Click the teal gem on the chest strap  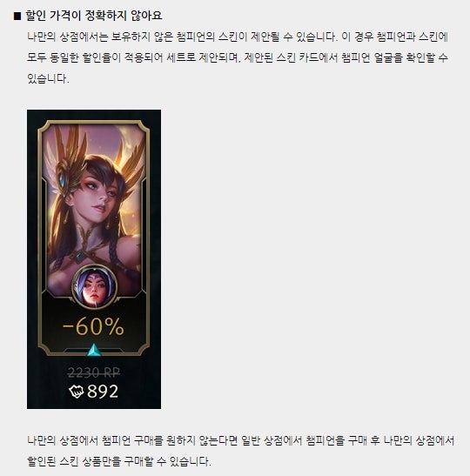(x=80, y=258)
